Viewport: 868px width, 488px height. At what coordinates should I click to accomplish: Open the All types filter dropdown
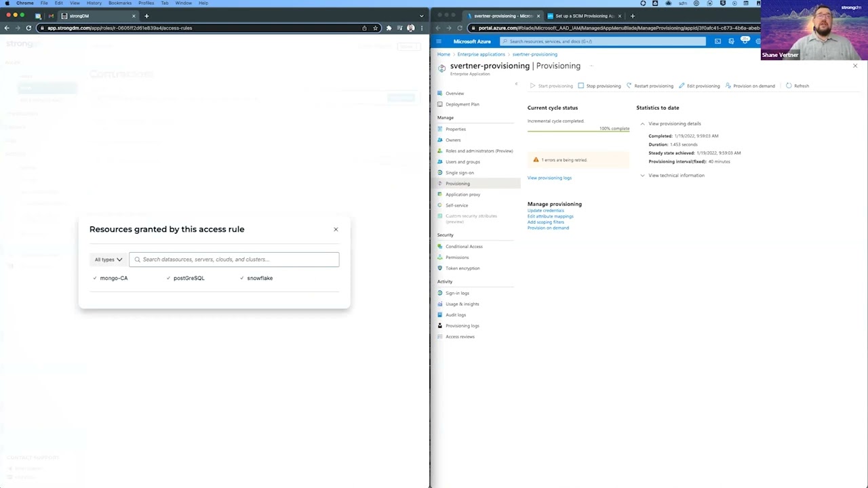(x=108, y=260)
